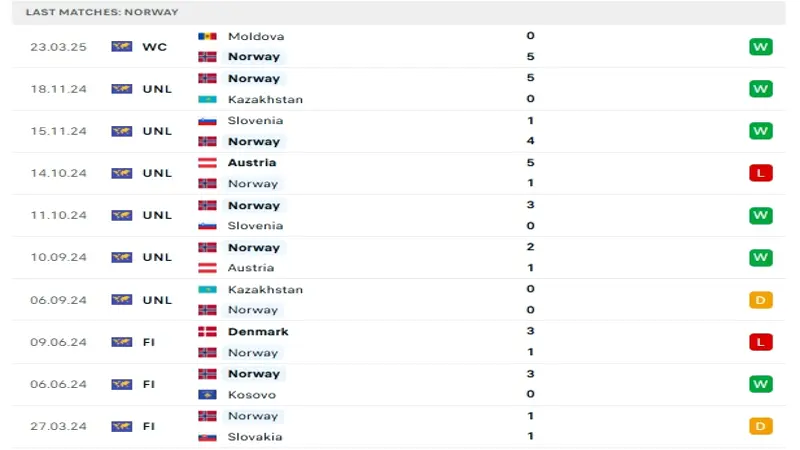Click the Last Matches: Norway header
This screenshot has width=800, height=450.
(102, 12)
